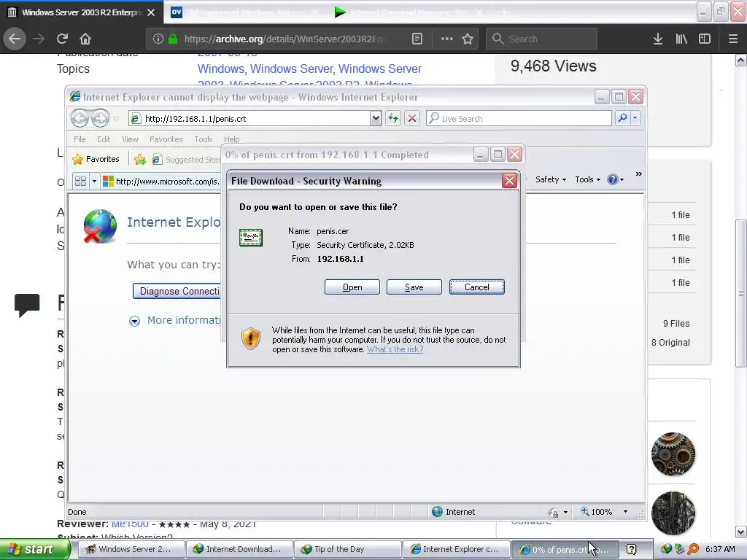Click Firefox back arrow button
Viewport: 747px width, 560px height.
pyautogui.click(x=15, y=39)
